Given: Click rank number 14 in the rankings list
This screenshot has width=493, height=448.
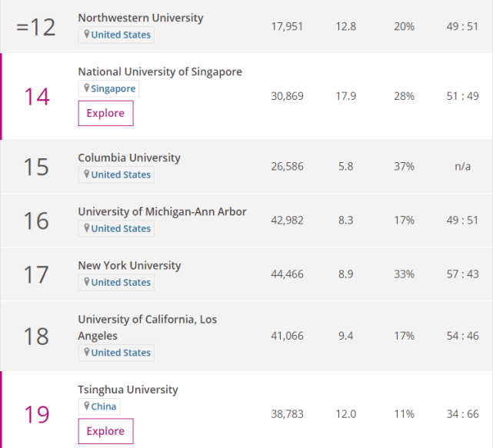Looking at the screenshot, I should 36,97.
